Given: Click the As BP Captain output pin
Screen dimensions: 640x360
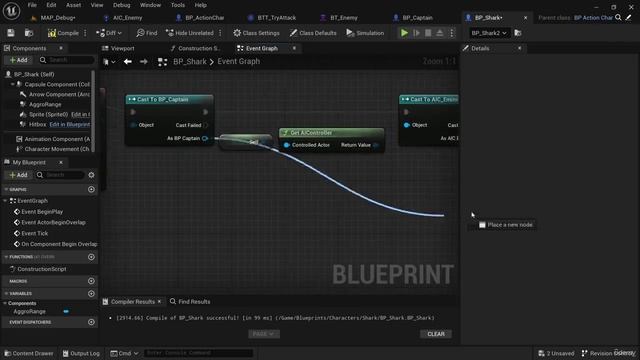Looking at the screenshot, I should coord(205,138).
